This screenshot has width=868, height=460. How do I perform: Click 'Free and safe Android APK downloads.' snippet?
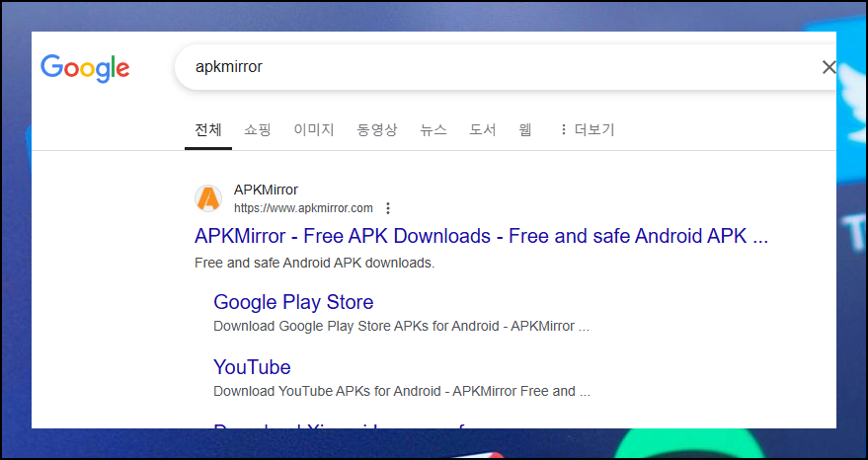[x=314, y=263]
